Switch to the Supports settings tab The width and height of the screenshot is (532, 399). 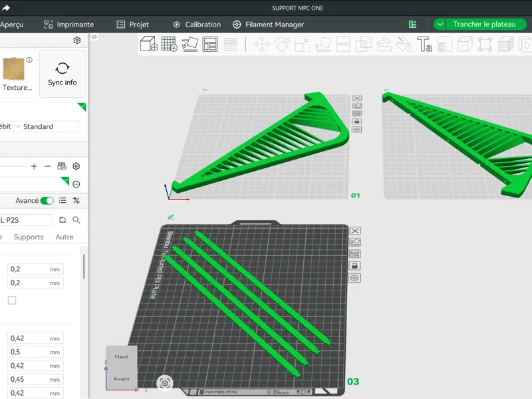tap(29, 237)
